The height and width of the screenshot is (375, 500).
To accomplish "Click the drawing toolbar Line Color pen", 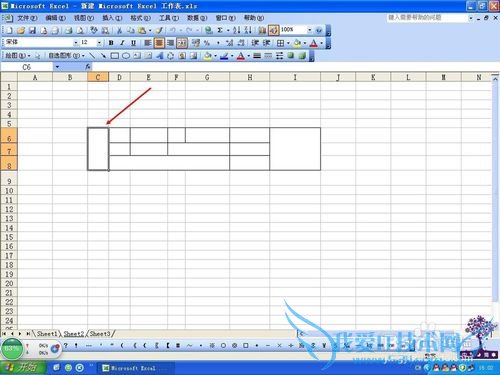I will pos(224,56).
